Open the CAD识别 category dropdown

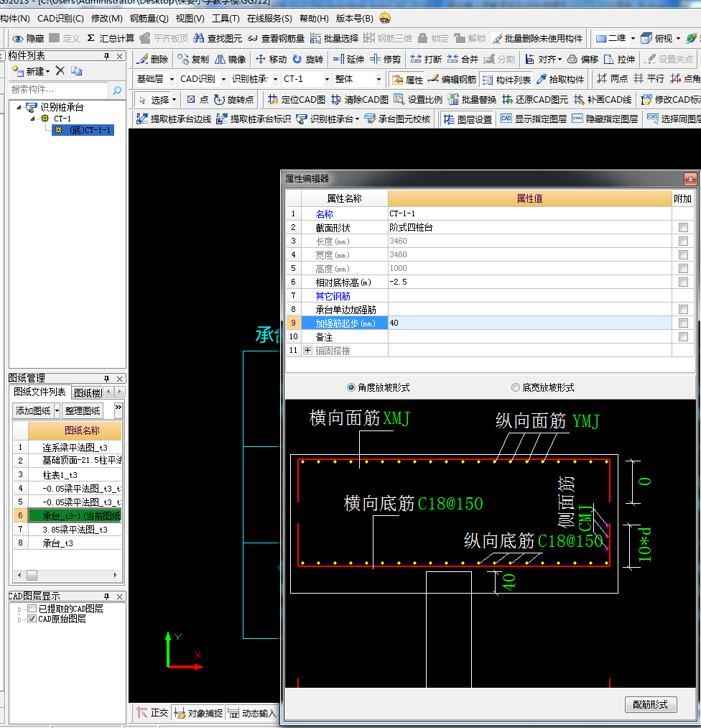click(x=223, y=79)
